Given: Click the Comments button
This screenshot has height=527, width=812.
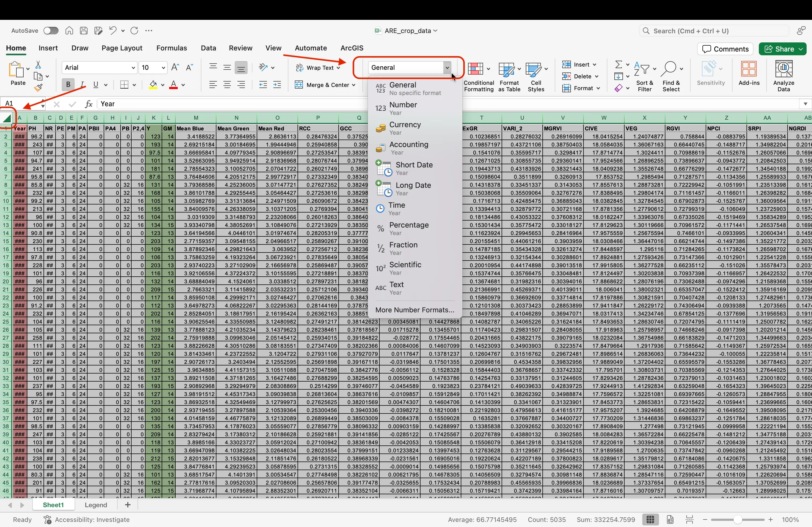Looking at the screenshot, I should pos(725,49).
